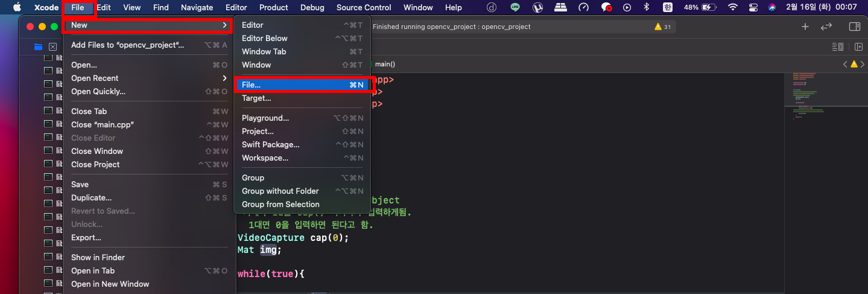Open the Wi-Fi status menu
This screenshot has width=868, height=294.
pyautogui.click(x=732, y=7)
